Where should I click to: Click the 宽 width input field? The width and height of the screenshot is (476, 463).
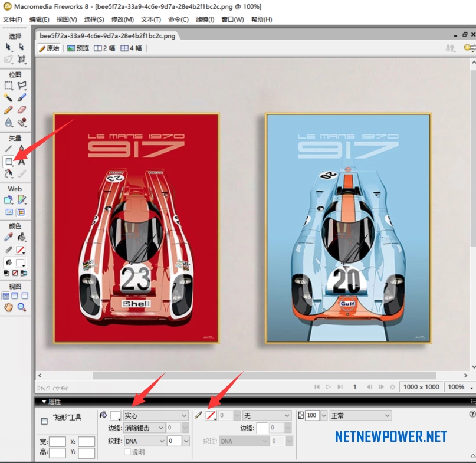57,441
